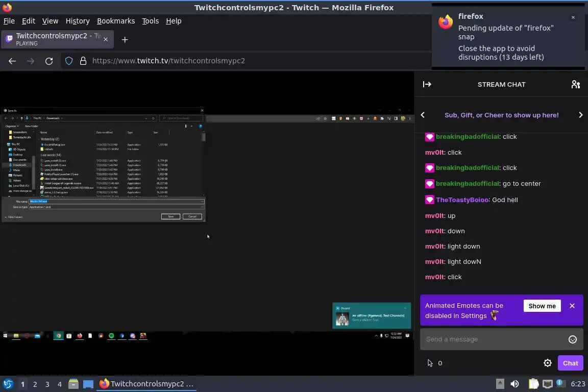Open the Lubuntu application menu
This screenshot has height=392, width=588.
tap(8, 384)
